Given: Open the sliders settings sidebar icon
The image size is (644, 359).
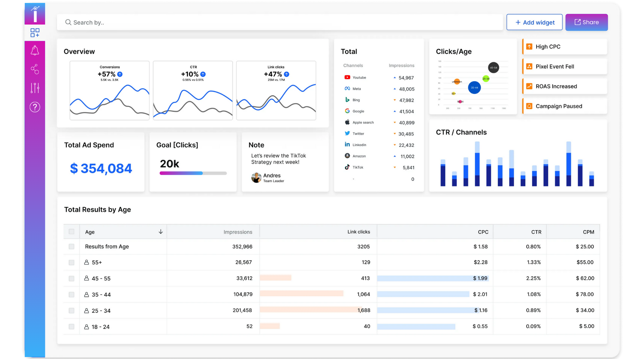Looking at the screenshot, I should [35, 88].
